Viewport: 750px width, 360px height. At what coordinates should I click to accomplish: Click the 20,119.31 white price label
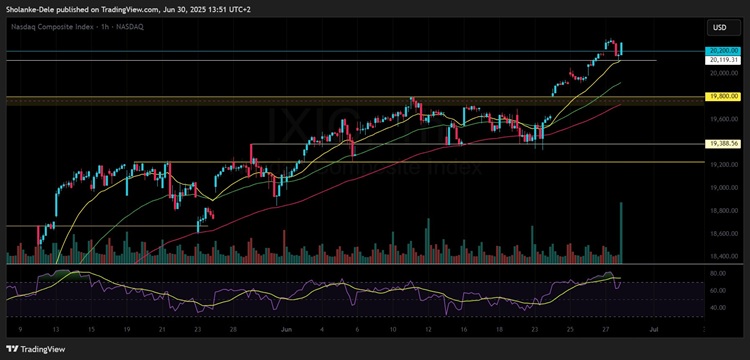[x=722, y=60]
